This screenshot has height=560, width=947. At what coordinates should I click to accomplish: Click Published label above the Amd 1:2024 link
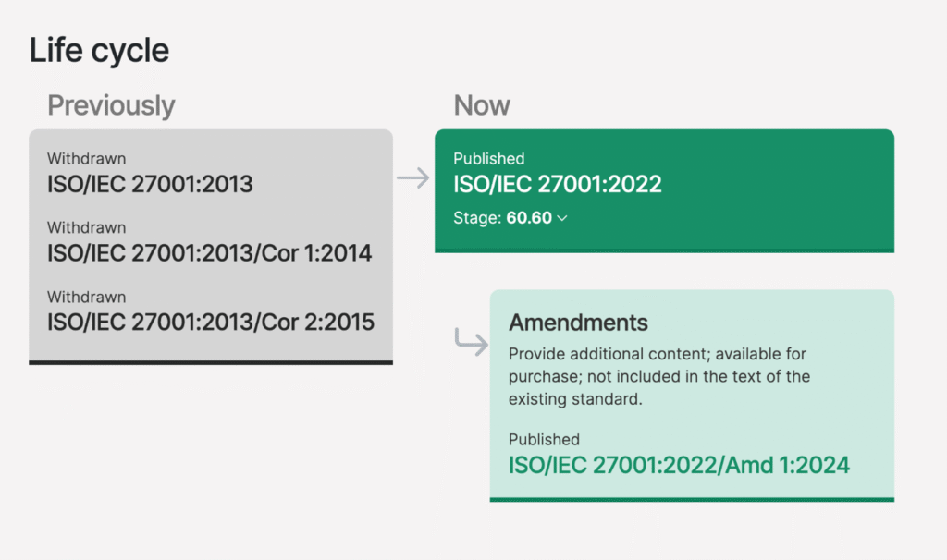pyautogui.click(x=544, y=440)
